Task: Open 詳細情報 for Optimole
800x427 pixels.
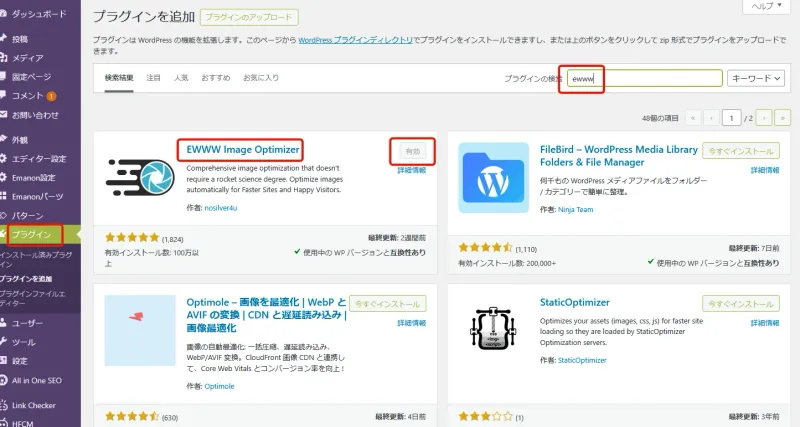Action: (411, 323)
